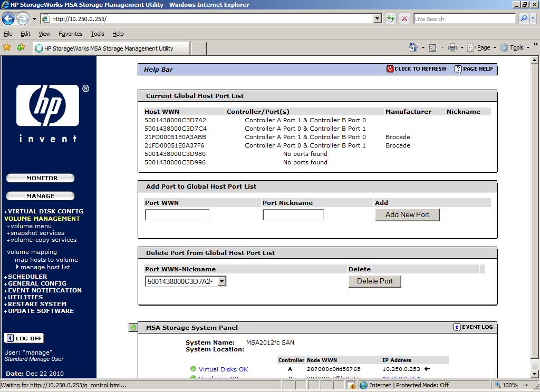The image size is (540, 392).
Task: Go back with the browser Back arrow
Action: click(8, 18)
